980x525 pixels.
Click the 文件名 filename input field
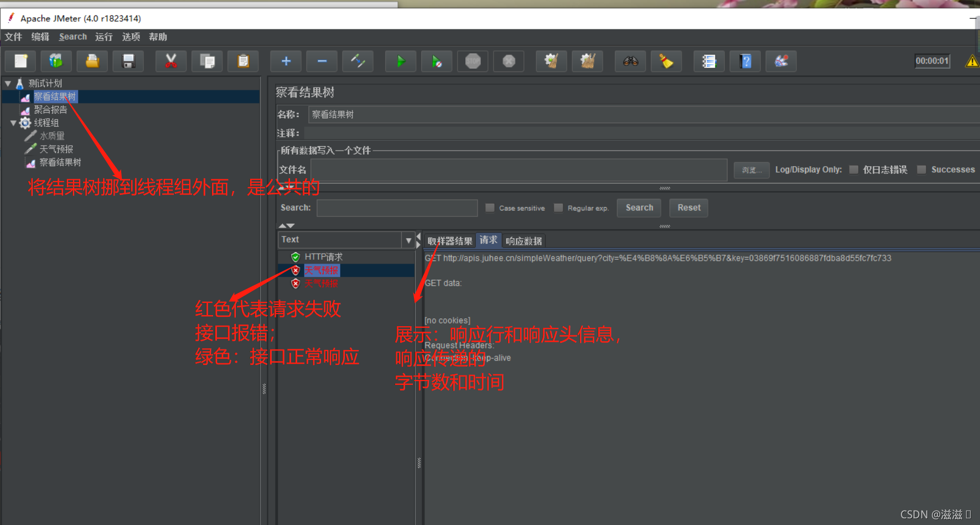(519, 170)
